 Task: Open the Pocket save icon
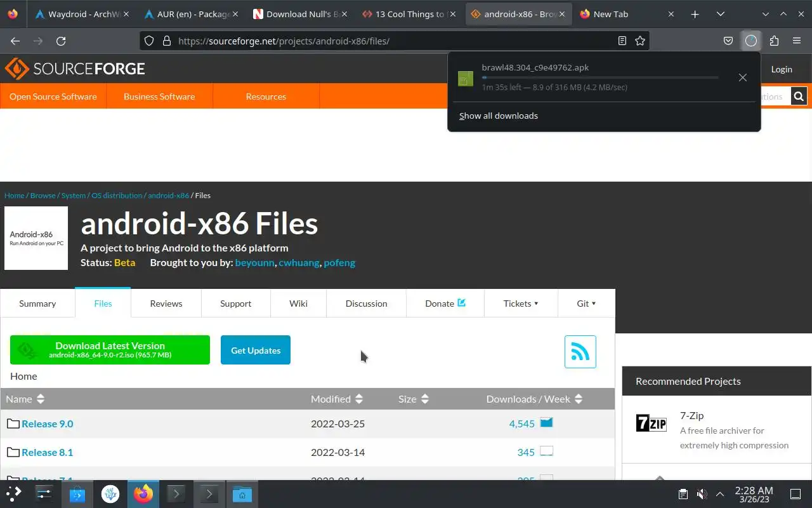point(728,41)
